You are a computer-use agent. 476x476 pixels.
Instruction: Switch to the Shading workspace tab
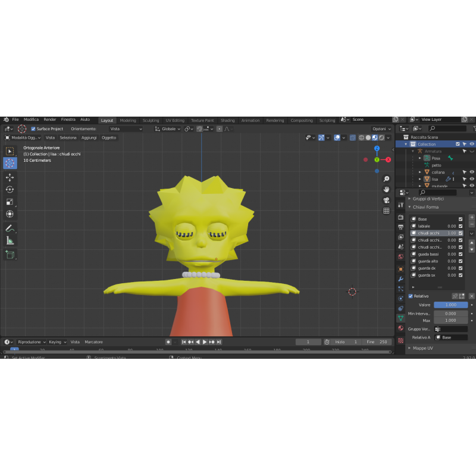click(227, 121)
